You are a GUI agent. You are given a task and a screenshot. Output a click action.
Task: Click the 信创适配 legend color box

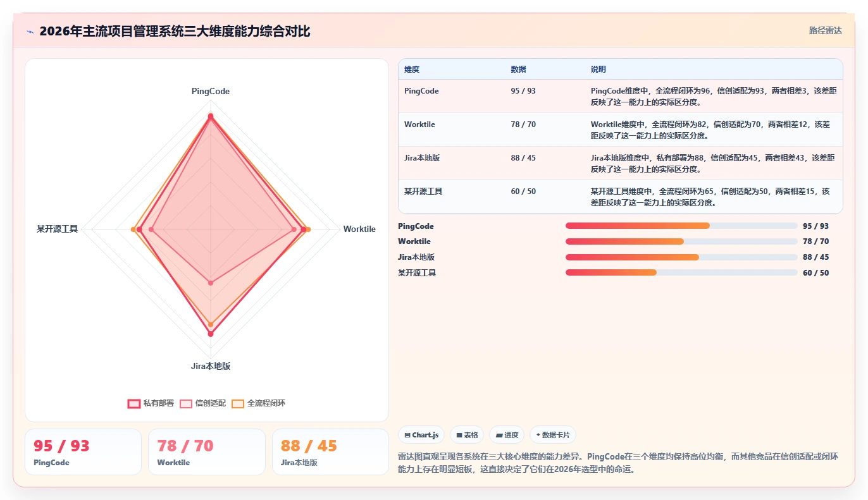186,403
